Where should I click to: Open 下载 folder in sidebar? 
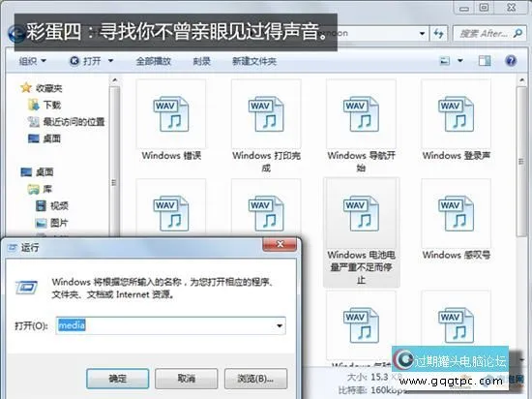(44, 105)
